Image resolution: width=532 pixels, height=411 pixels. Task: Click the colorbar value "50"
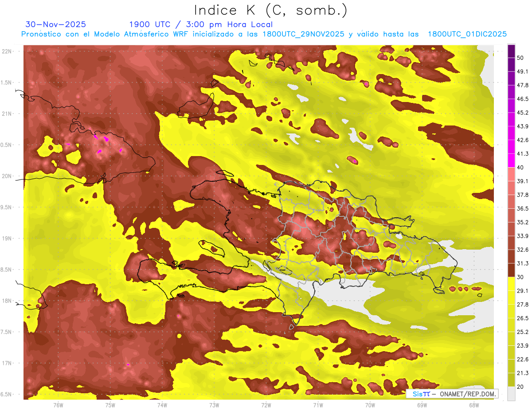click(520, 58)
